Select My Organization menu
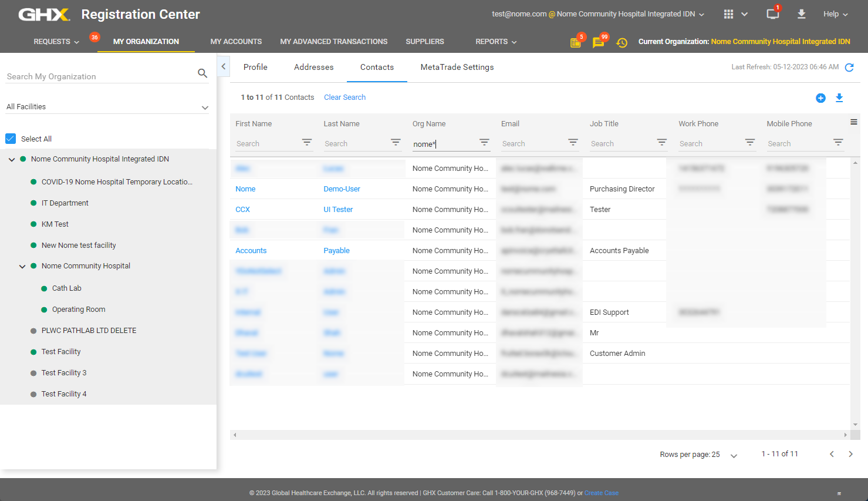This screenshot has height=501, width=868. click(x=146, y=42)
